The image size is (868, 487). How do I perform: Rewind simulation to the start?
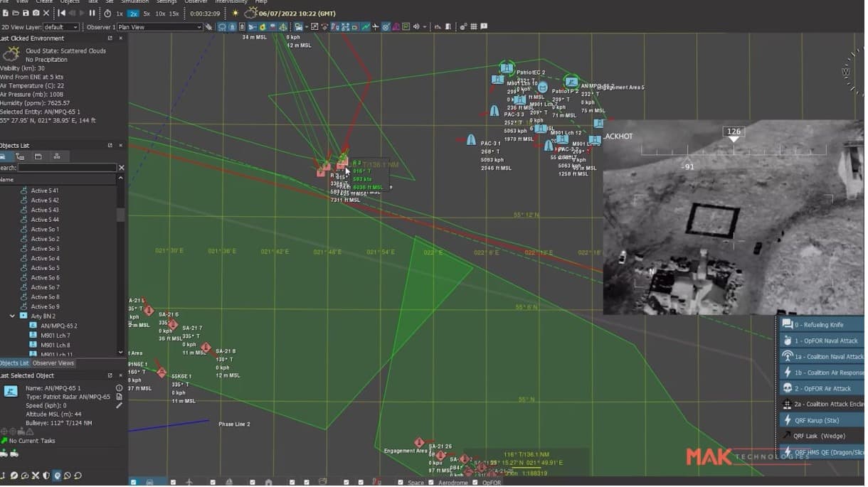(x=61, y=13)
